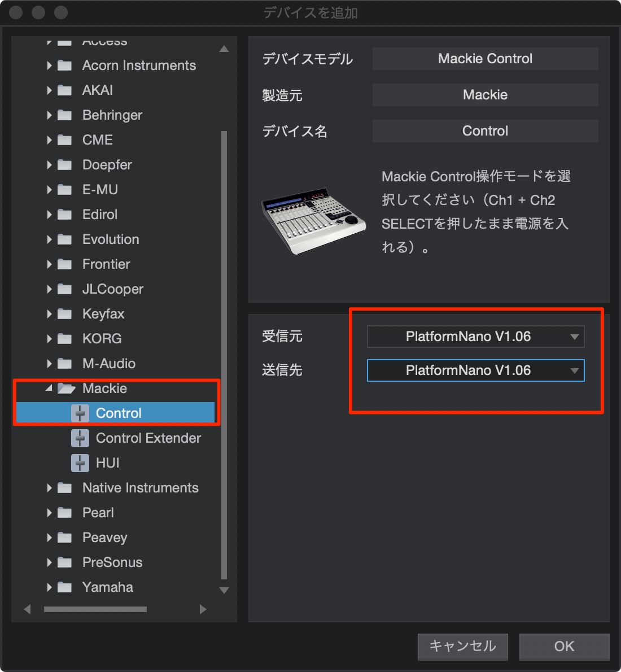Click the Pearl folder icon

[65, 513]
